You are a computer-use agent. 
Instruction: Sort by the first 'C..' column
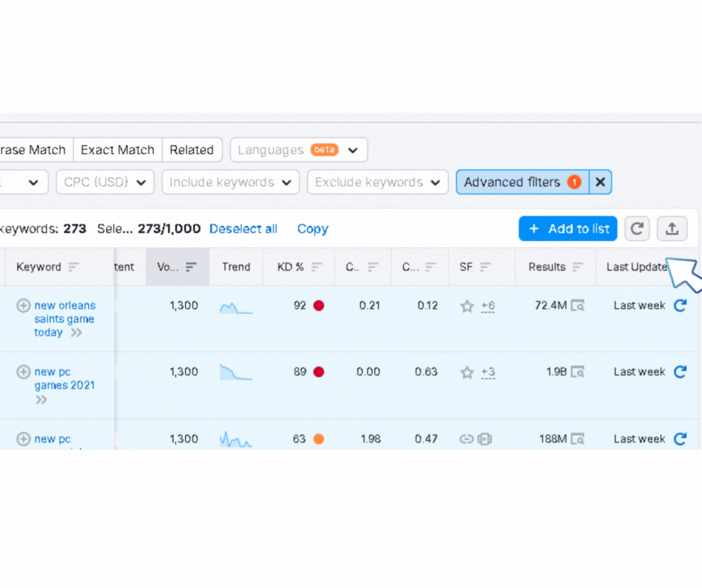pyautogui.click(x=373, y=267)
